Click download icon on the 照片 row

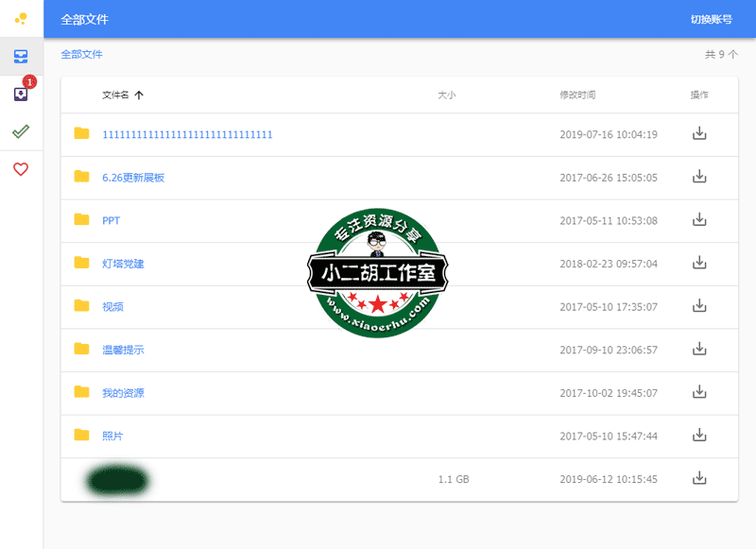(698, 436)
